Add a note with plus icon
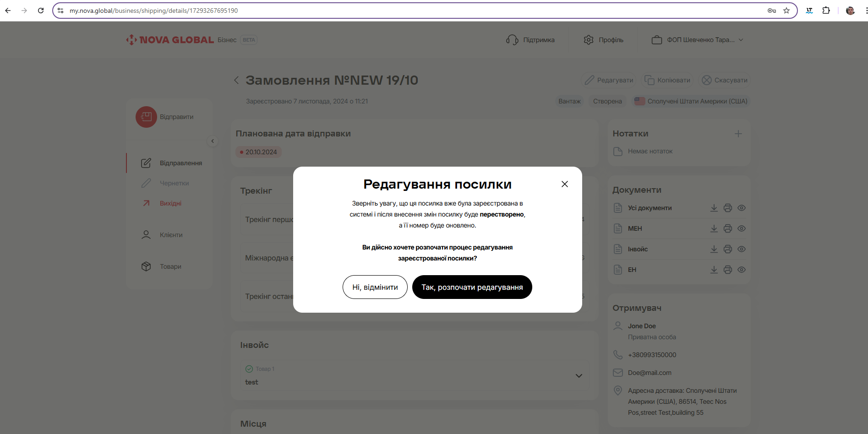This screenshot has width=868, height=434. pyautogui.click(x=738, y=134)
